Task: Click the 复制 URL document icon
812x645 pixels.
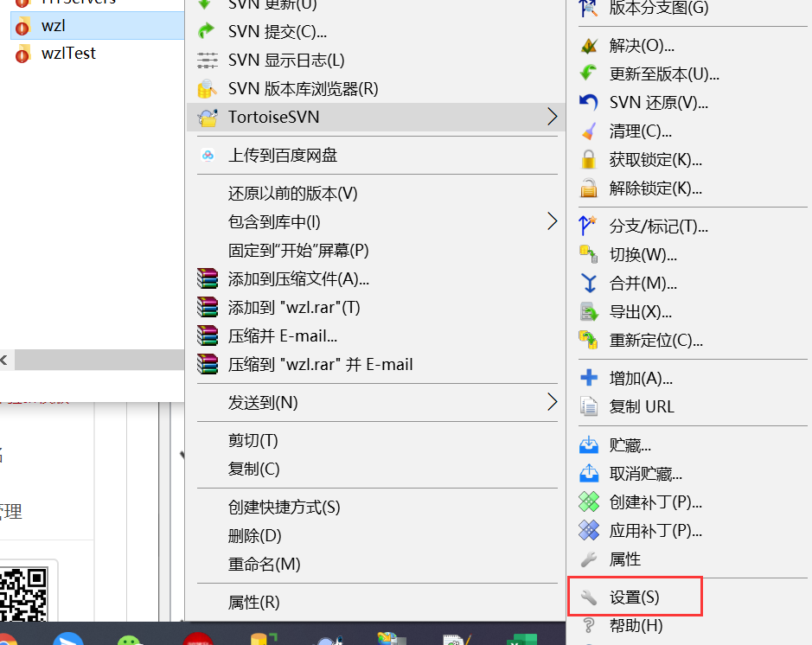Action: point(589,406)
